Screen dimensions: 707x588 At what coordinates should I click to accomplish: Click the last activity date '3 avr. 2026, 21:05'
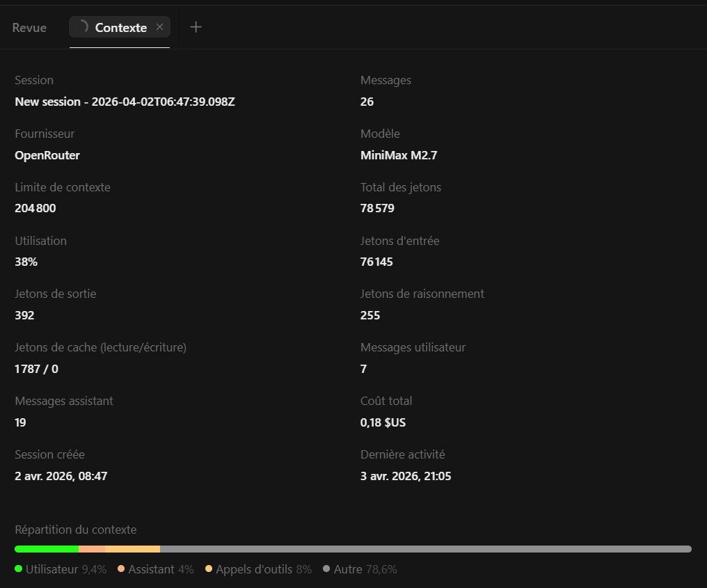point(406,476)
